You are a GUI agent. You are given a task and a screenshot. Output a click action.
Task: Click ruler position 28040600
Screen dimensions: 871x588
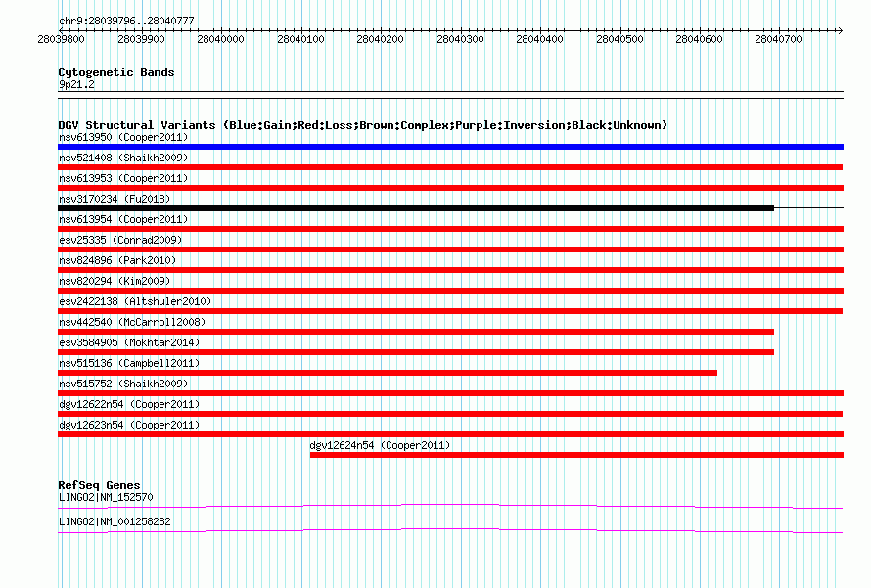pos(699,39)
